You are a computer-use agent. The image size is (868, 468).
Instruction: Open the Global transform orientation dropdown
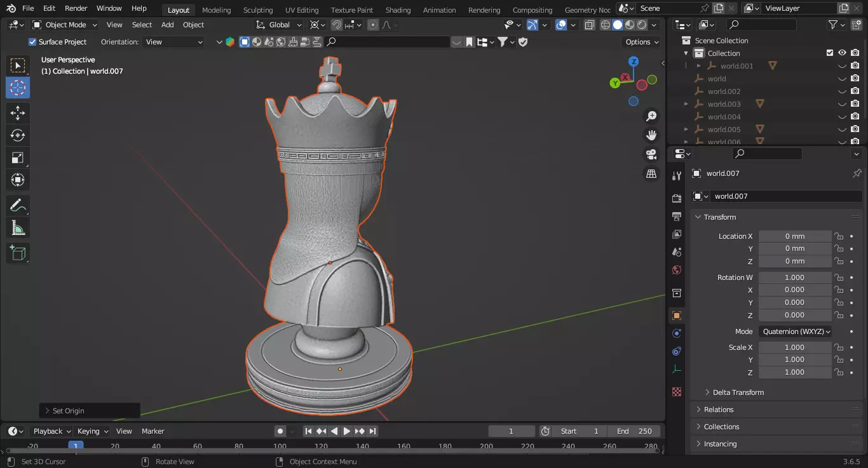click(x=280, y=25)
